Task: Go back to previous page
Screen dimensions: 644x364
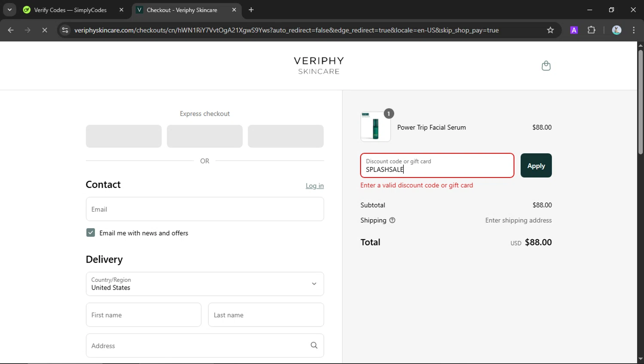Action: pos(11,30)
